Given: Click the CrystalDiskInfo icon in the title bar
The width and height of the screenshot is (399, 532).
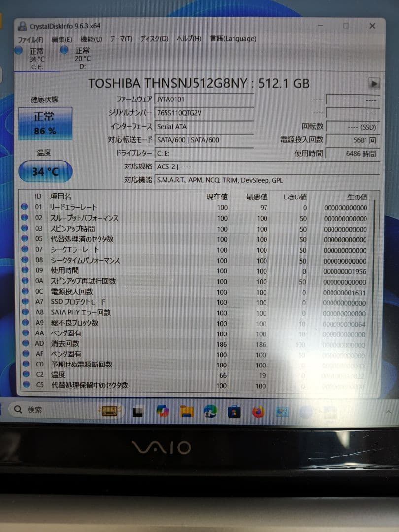Looking at the screenshot, I should click(x=23, y=25).
